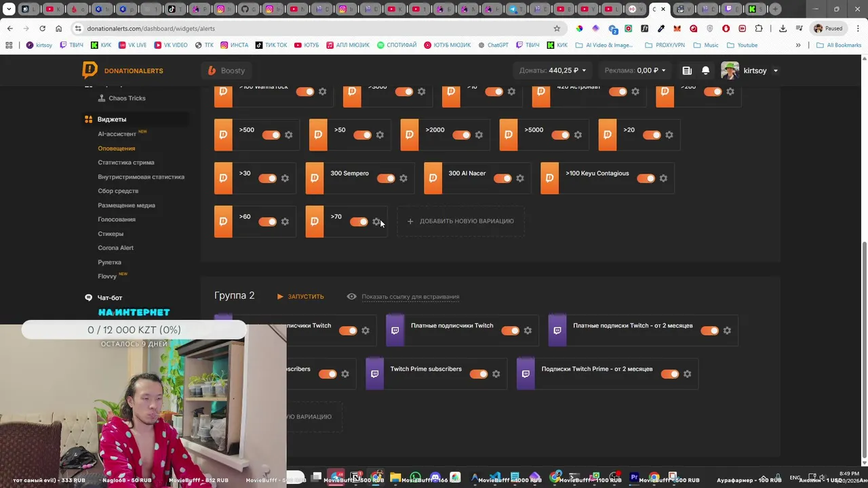Expand the Реклама balance dropdown
The image size is (868, 488).
click(635, 70)
